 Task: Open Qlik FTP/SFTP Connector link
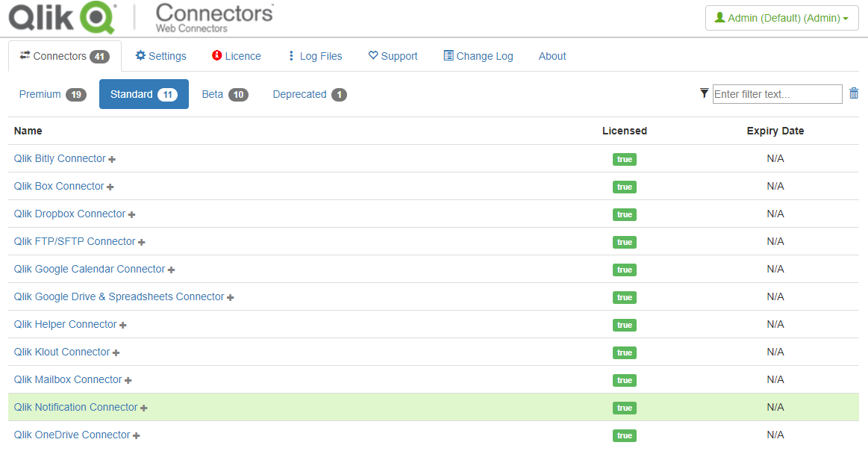coord(75,241)
